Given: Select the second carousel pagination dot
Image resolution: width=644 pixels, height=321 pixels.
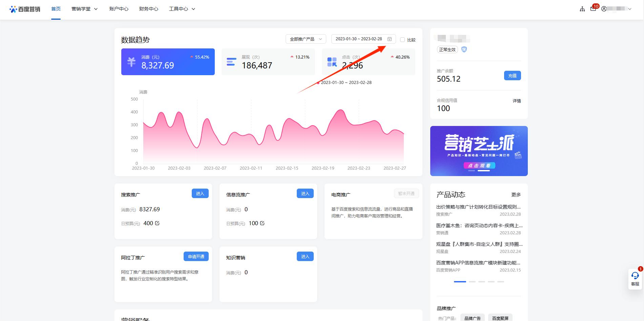Looking at the screenshot, I should [x=472, y=281].
